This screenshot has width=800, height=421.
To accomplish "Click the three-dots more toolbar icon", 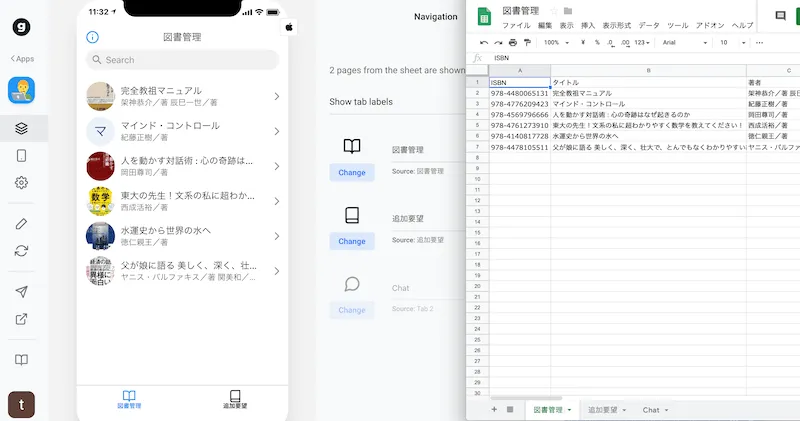I will pyautogui.click(x=759, y=43).
